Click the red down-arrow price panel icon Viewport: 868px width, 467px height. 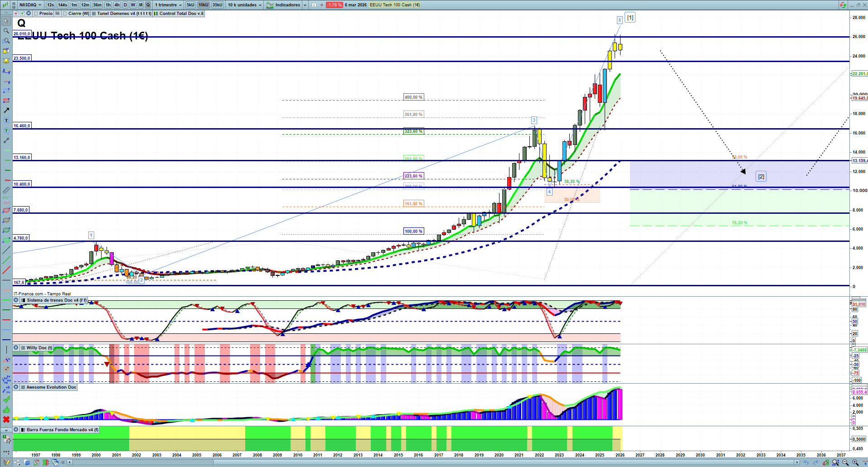pyautogui.click(x=16, y=14)
